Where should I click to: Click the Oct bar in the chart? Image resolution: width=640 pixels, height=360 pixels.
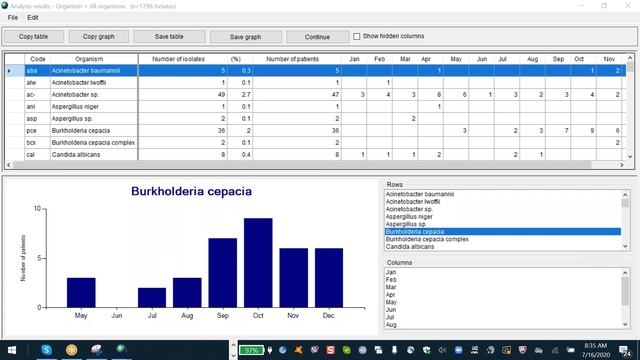[258, 263]
